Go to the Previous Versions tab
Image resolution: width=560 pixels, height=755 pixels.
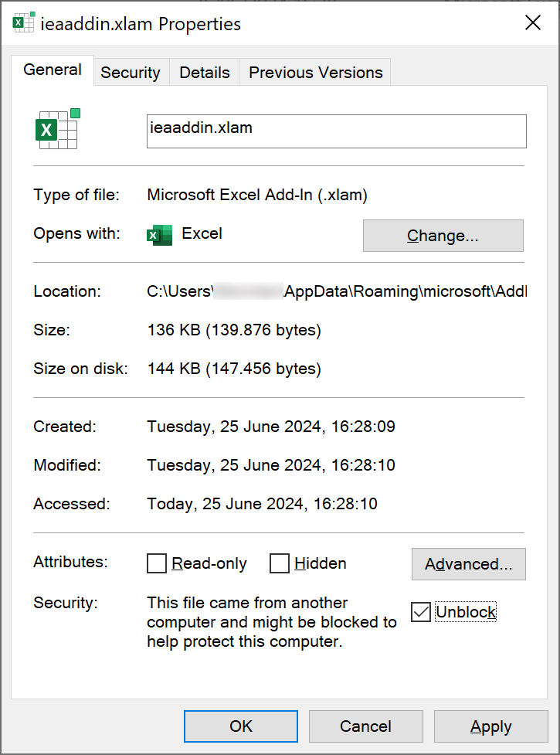pyautogui.click(x=315, y=73)
